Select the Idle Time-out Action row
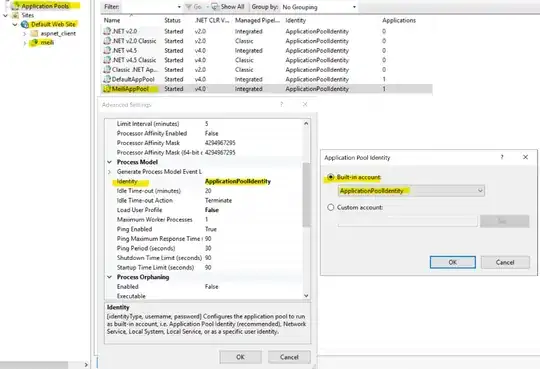The image size is (540, 369). pyautogui.click(x=204, y=201)
